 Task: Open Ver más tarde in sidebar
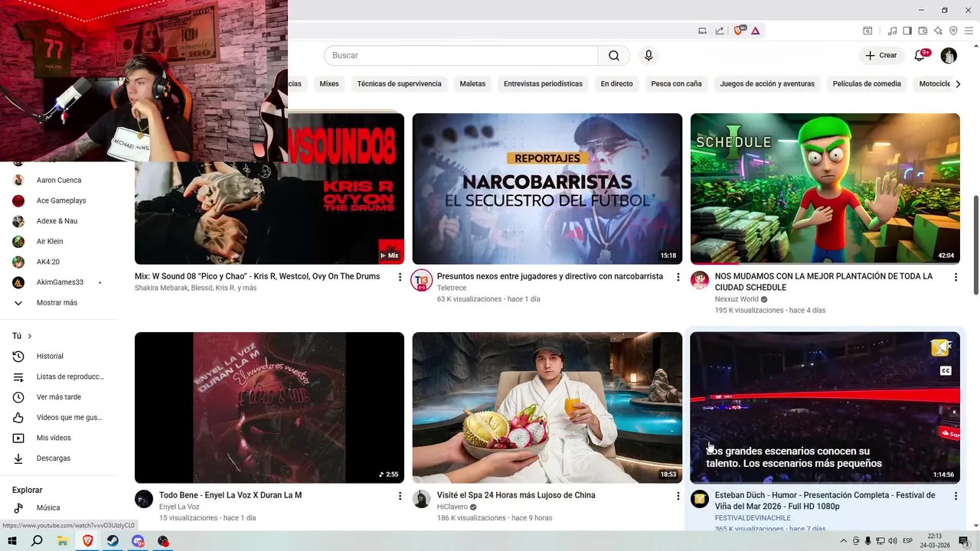tap(58, 397)
